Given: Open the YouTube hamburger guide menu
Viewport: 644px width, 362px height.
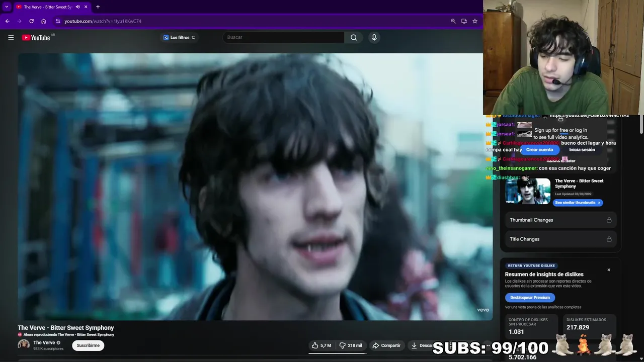Looking at the screenshot, I should coord(11,37).
